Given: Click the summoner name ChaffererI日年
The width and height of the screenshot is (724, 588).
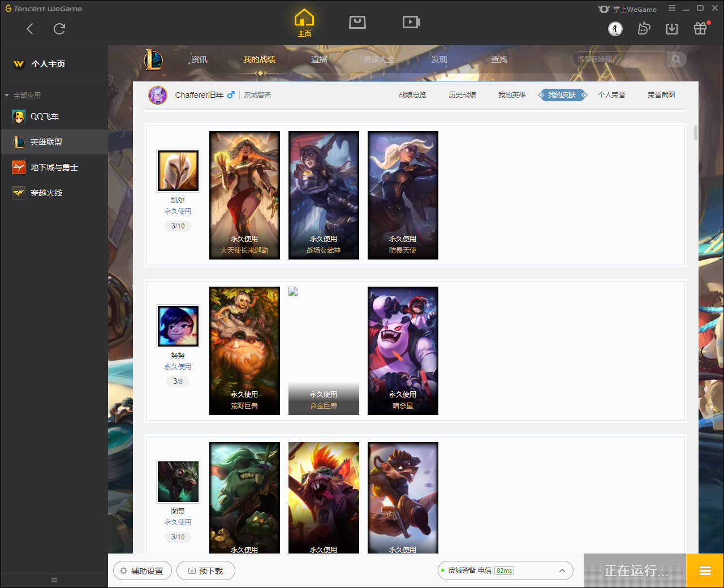Looking at the screenshot, I should point(199,95).
